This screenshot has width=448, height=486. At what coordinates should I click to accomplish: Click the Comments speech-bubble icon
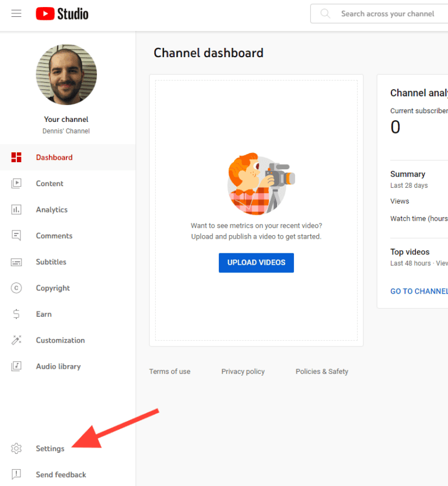click(16, 236)
